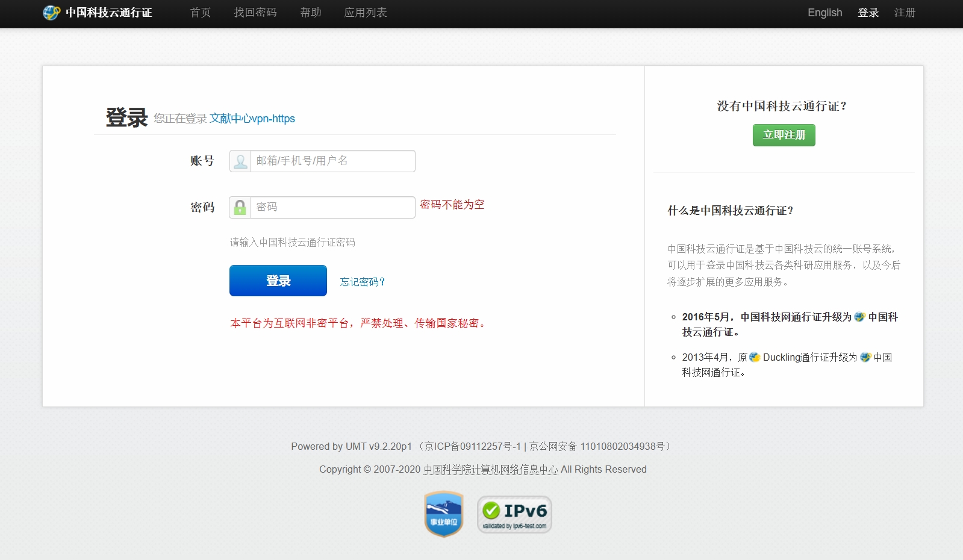Open the 帮助 help menu item
This screenshot has width=963, height=560.
click(x=311, y=13)
